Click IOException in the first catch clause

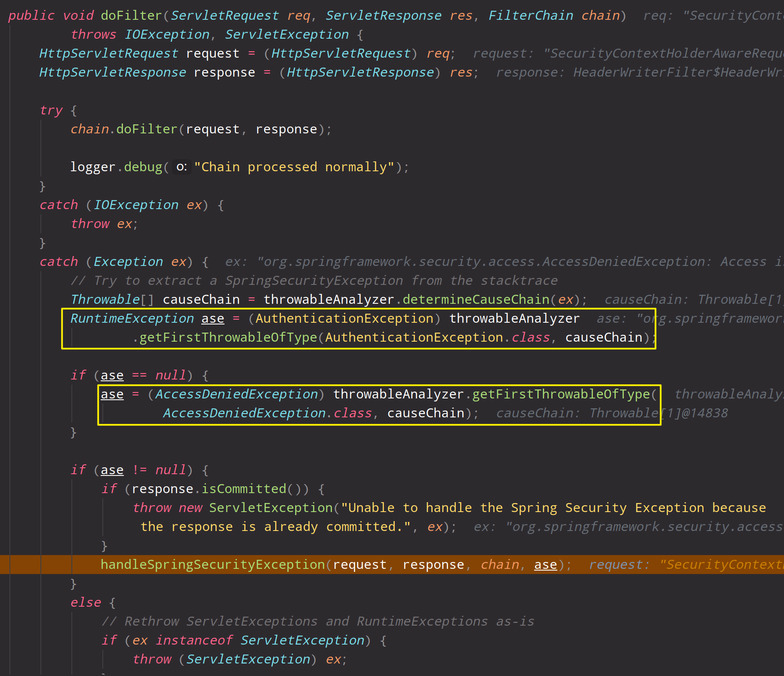pyautogui.click(x=136, y=205)
